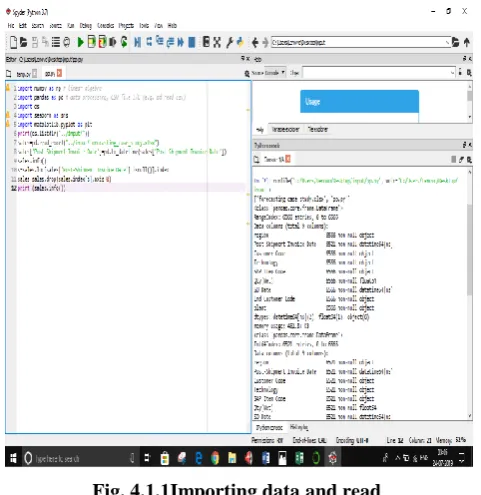Close the Console 1/A tab
This screenshot has width=481, height=495.
click(x=288, y=159)
